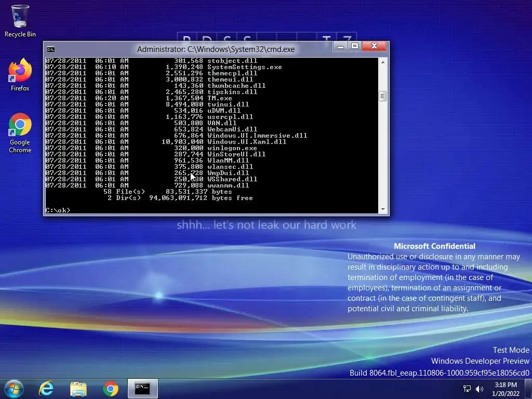Launch Chrome from the taskbar
Image resolution: width=532 pixels, height=399 pixels.
coord(110,389)
